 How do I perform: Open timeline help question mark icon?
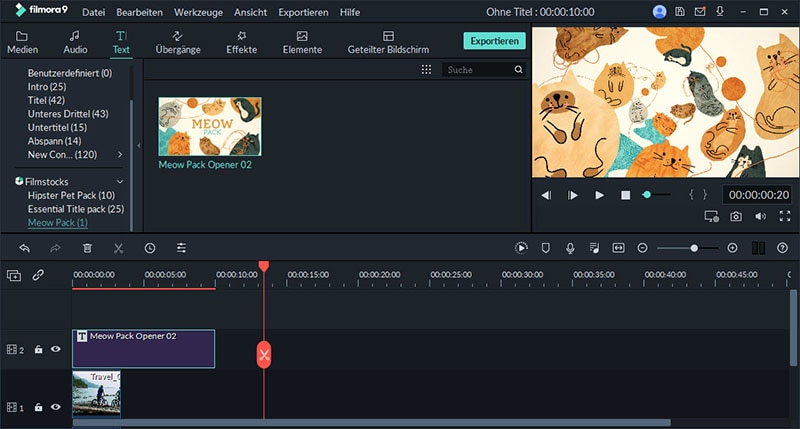click(x=782, y=248)
